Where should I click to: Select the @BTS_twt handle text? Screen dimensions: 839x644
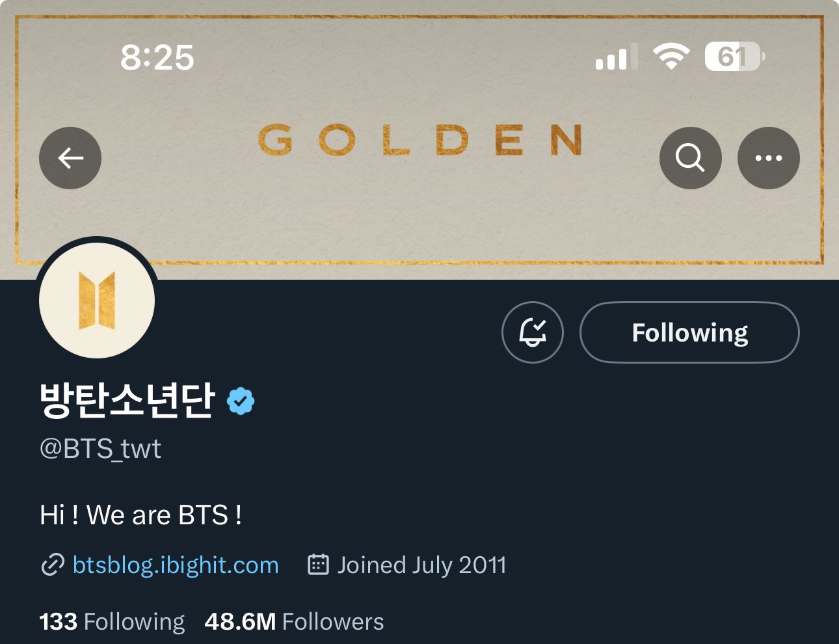[100, 449]
